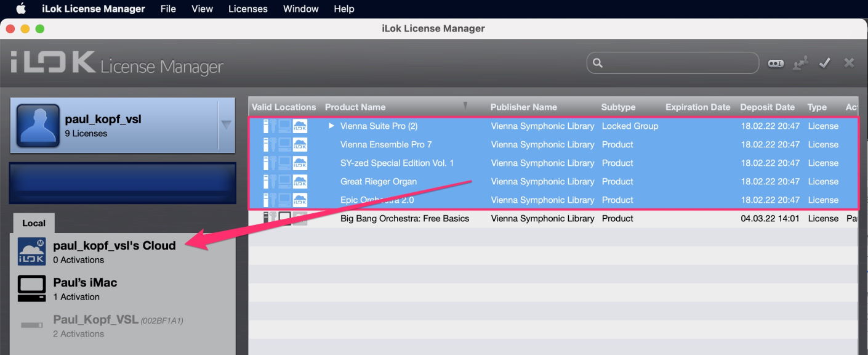Click the License type in Epic Orchestra 2.0 row
This screenshot has height=355, width=868.
pos(823,200)
